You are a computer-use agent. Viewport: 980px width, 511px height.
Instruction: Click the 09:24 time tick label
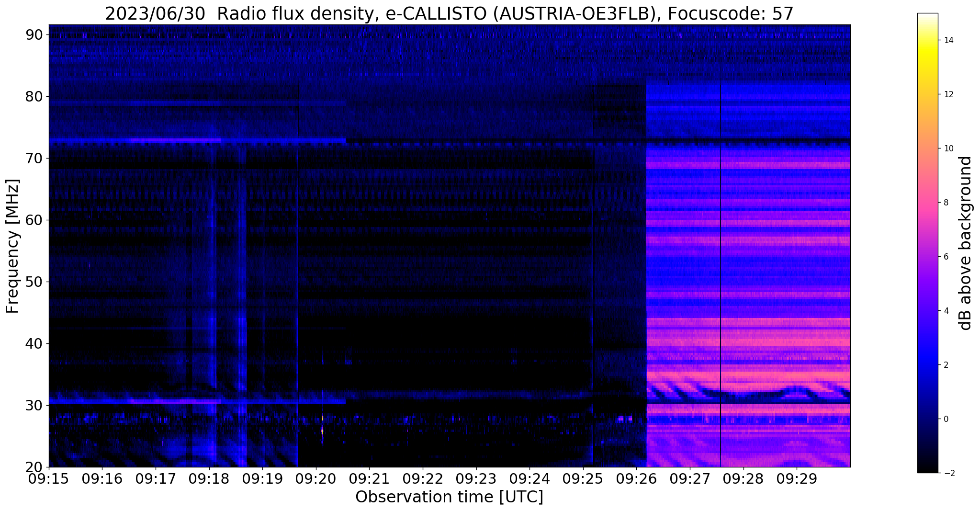[529, 478]
